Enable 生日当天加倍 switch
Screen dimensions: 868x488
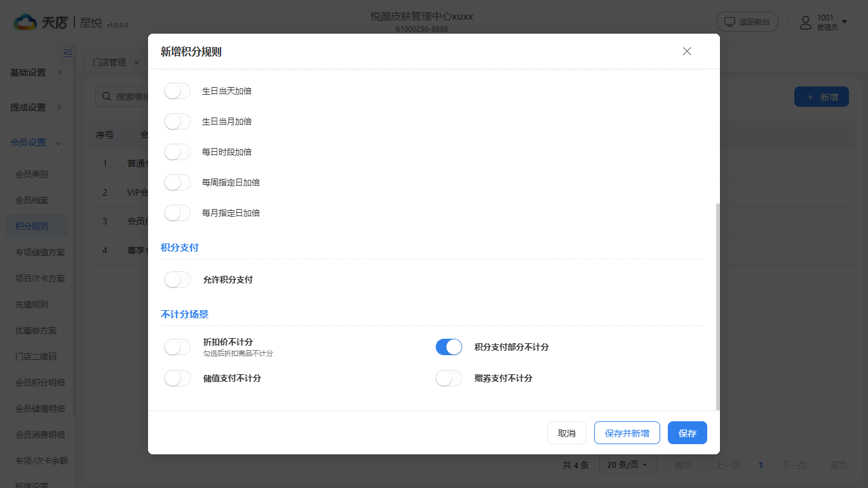click(177, 91)
